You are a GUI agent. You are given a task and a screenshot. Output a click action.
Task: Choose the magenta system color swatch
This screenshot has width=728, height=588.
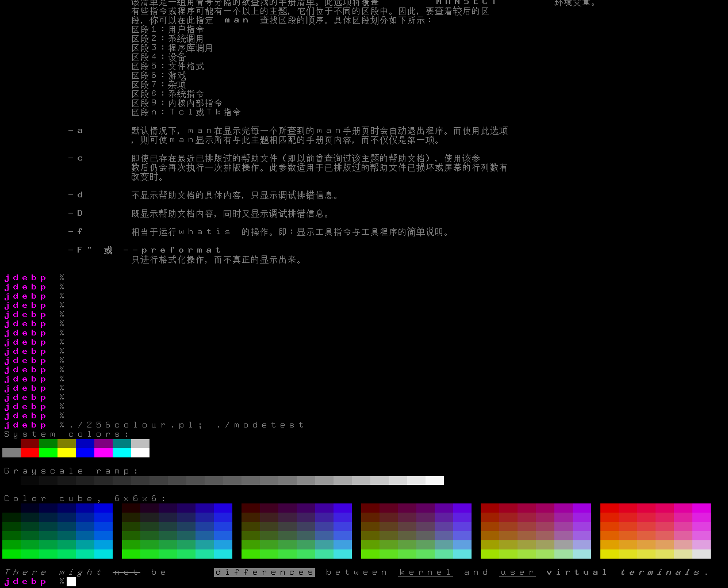[x=104, y=453]
